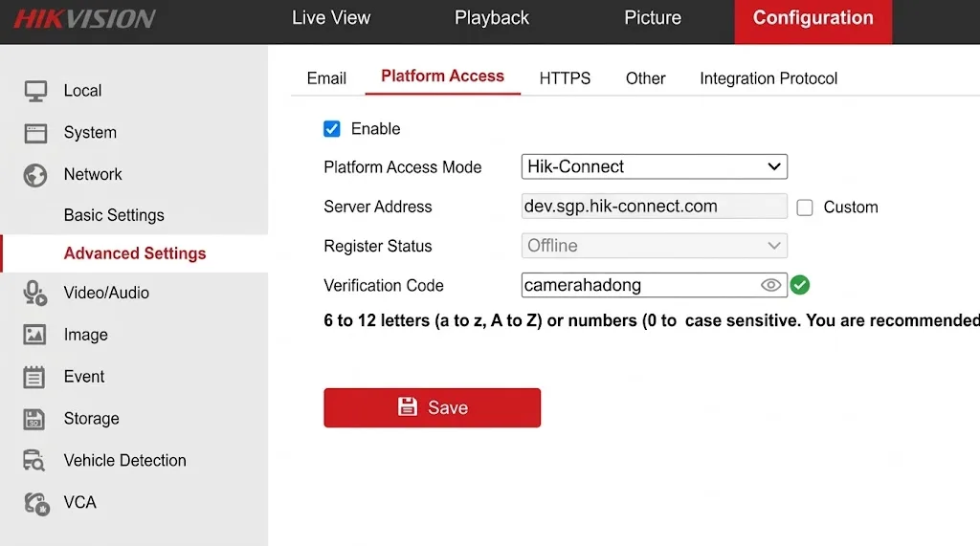Image resolution: width=980 pixels, height=546 pixels.
Task: Click the Enable label text
Action: point(375,129)
